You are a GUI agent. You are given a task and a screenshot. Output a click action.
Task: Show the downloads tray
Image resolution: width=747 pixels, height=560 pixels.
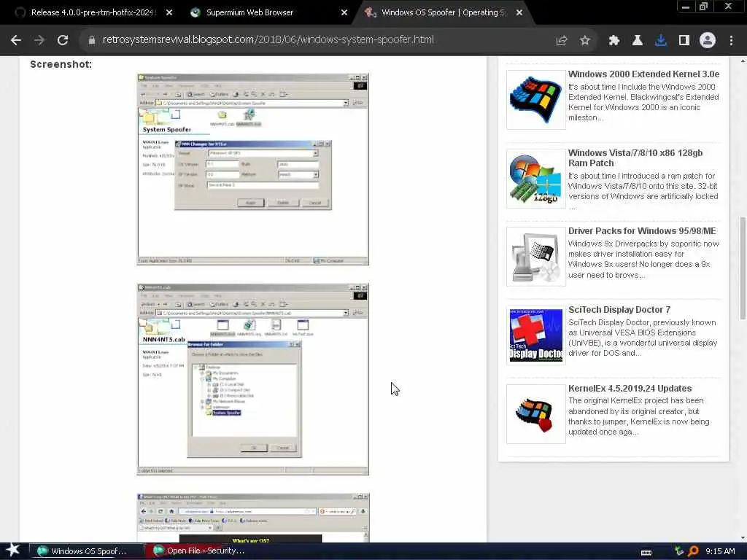pos(661,41)
